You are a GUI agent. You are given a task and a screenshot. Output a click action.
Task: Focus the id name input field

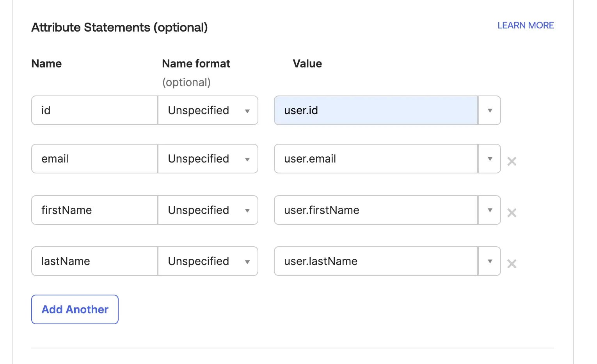tap(94, 110)
